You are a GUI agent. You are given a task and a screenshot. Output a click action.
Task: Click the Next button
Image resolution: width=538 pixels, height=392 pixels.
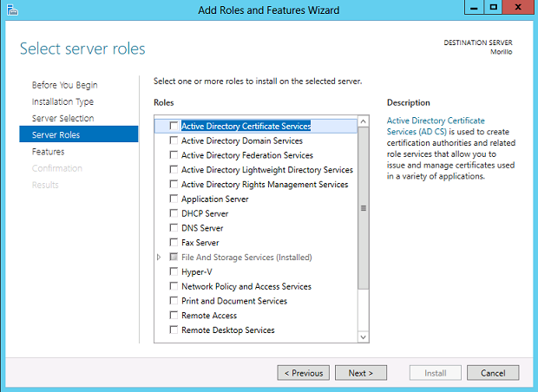point(361,373)
